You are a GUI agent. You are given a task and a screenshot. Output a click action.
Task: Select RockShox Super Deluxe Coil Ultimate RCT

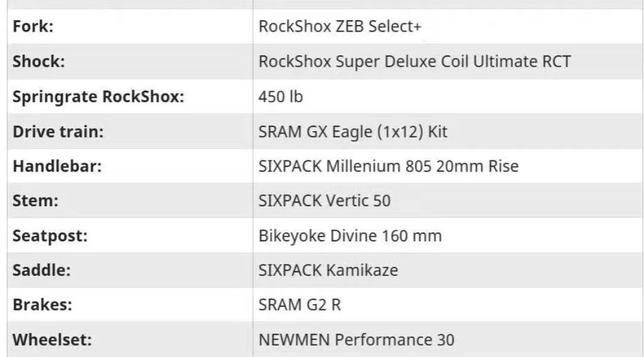414,61
